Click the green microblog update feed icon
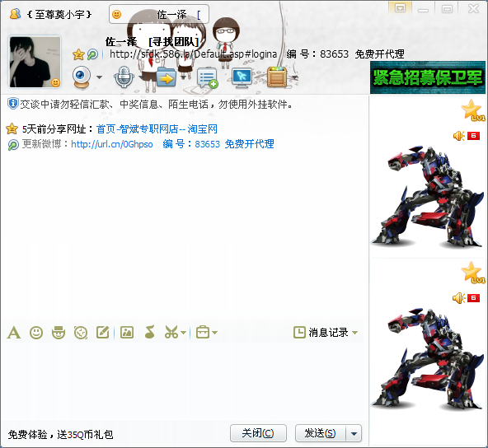 13,145
